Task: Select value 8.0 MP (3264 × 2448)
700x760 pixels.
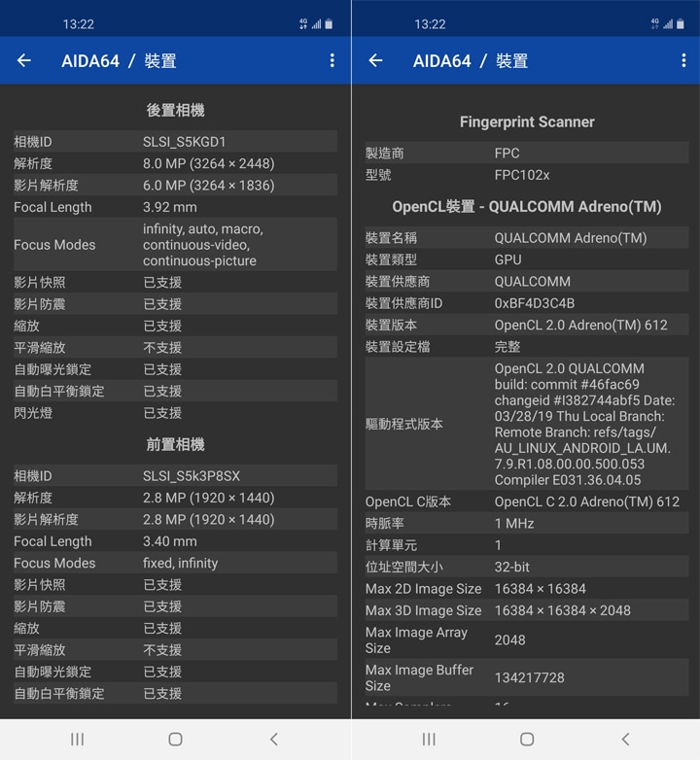Action: pos(208,163)
